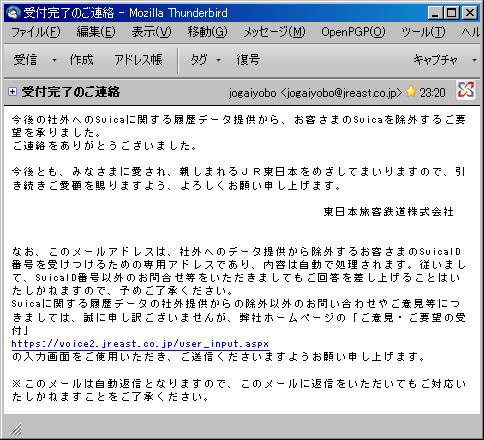
Task: Click the time 23:20 in header
Action: (432, 93)
